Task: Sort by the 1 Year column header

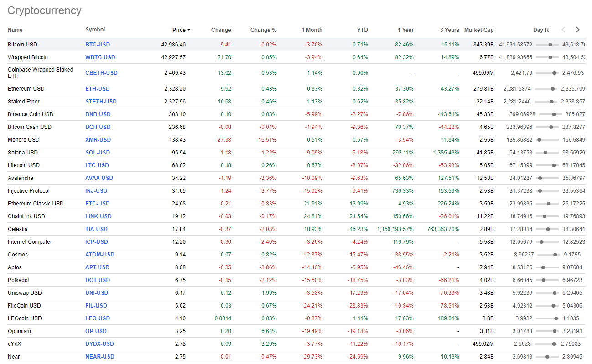Action: pos(405,30)
